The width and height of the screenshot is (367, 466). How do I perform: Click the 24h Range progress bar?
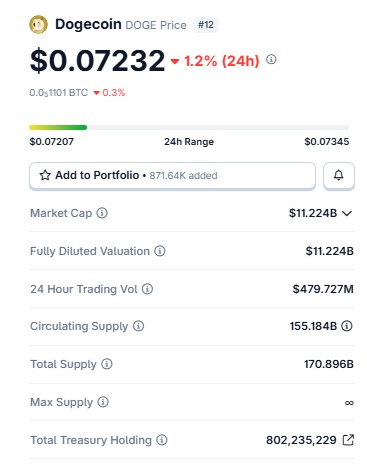189,127
